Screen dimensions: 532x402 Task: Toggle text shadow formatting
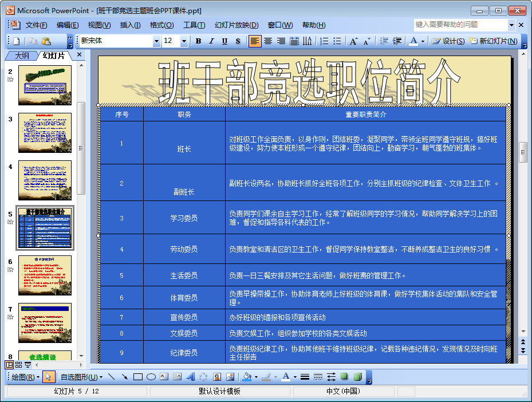point(238,41)
